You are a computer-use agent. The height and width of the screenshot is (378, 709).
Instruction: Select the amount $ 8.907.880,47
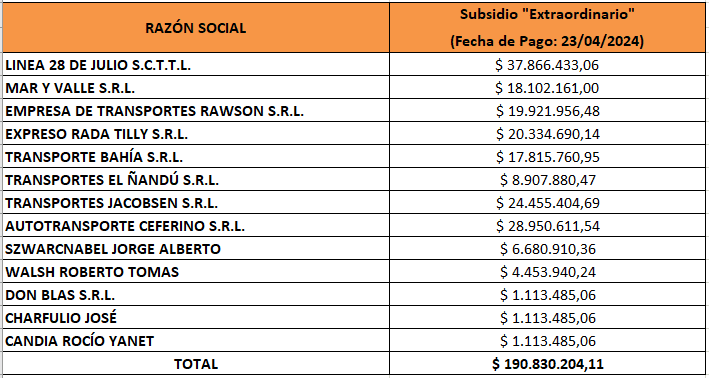point(548,180)
